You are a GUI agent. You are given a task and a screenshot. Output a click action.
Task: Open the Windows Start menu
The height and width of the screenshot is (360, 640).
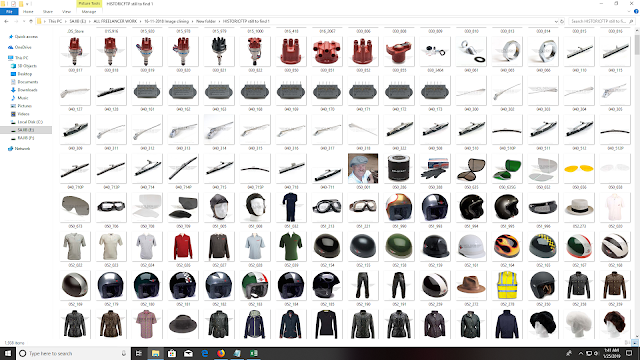tap(8, 353)
